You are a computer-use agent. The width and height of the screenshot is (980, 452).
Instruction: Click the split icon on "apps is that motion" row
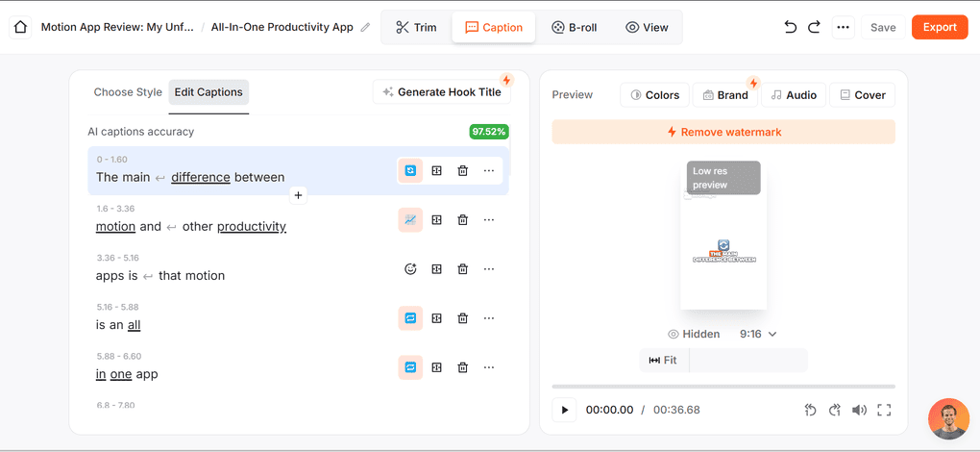437,269
